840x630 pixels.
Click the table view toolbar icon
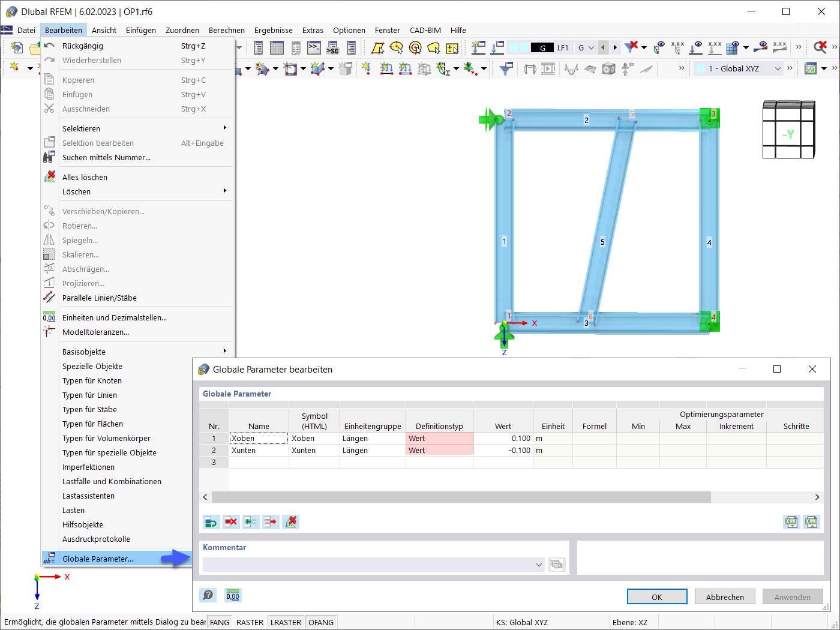pos(277,47)
